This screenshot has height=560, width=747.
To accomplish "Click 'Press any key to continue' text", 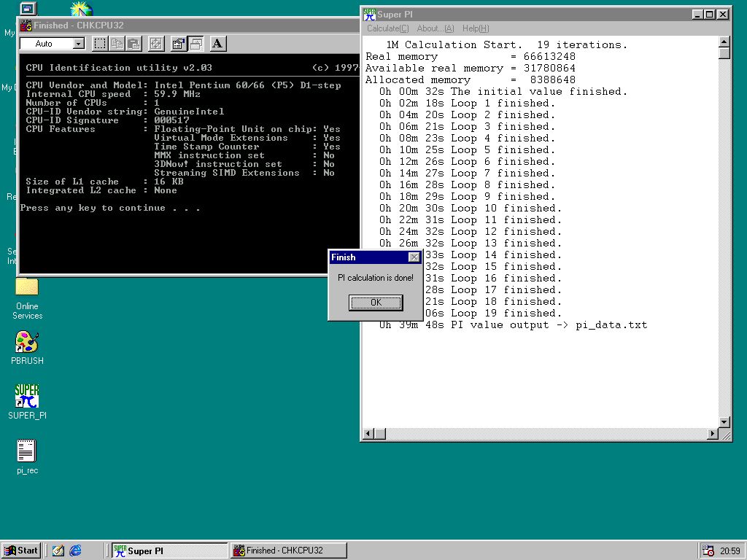I will (x=110, y=208).
